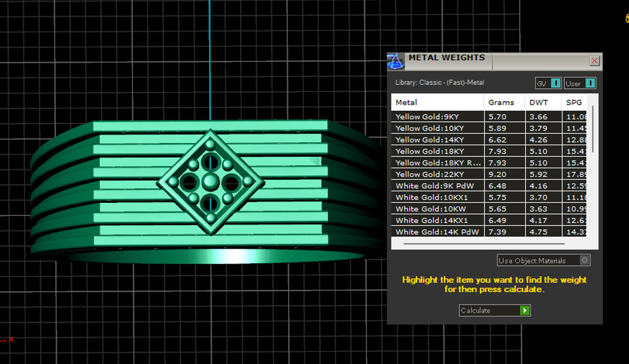
Task: Click the 5.92 DWT value
Action: tap(538, 174)
